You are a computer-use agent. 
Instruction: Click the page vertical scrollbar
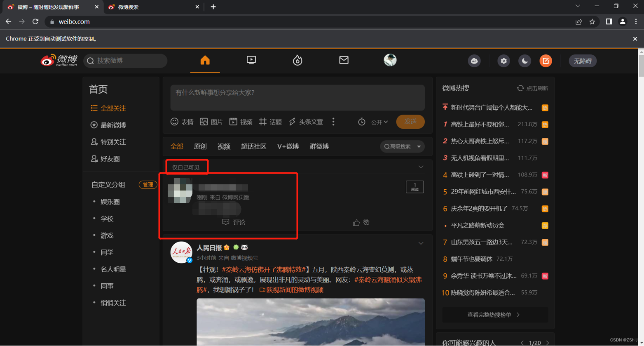click(x=641, y=66)
